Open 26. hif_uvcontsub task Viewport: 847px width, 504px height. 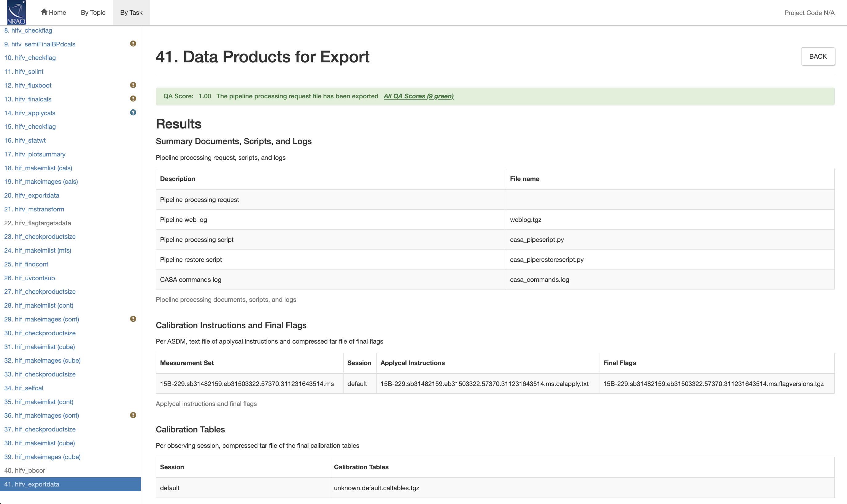pos(30,278)
